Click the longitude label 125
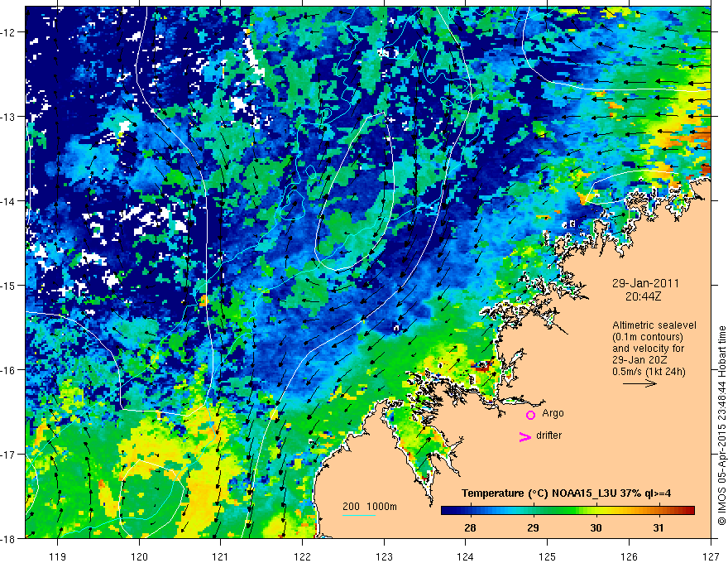 pyautogui.click(x=548, y=556)
